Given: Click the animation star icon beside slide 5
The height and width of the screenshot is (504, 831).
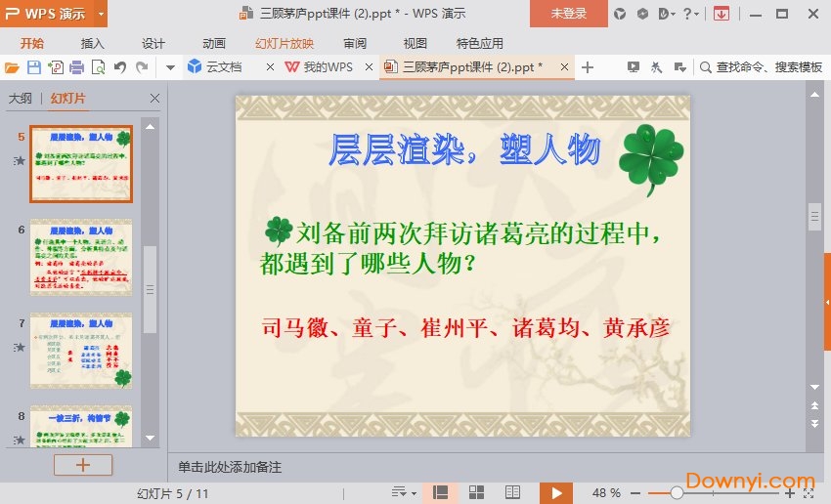Looking at the screenshot, I should (x=20, y=160).
